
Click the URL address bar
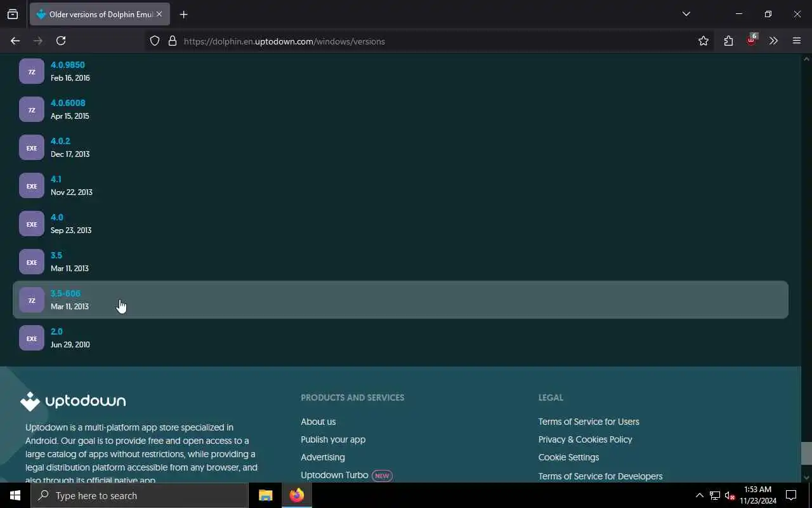pos(431,41)
